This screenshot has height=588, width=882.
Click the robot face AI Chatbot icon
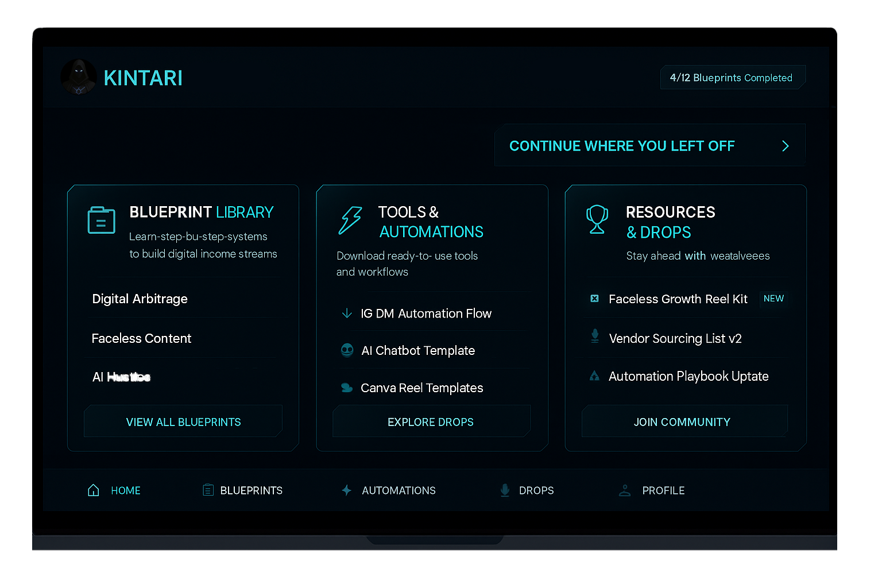347,350
